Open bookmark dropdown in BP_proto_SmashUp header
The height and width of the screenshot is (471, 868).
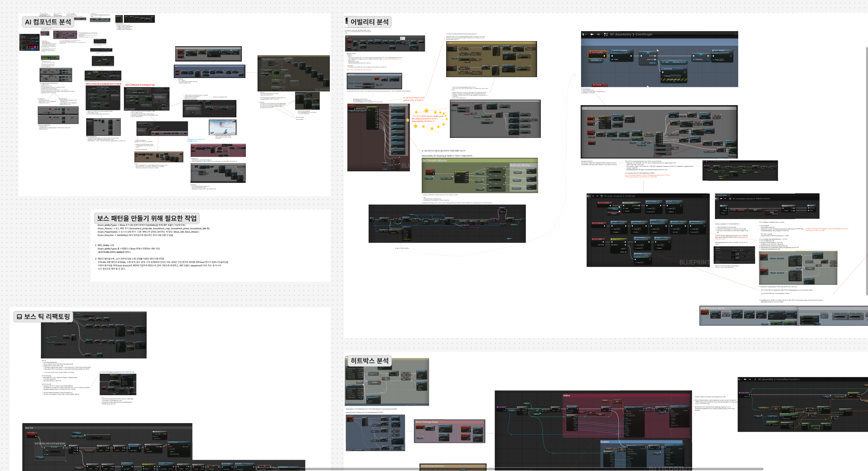click(x=589, y=196)
